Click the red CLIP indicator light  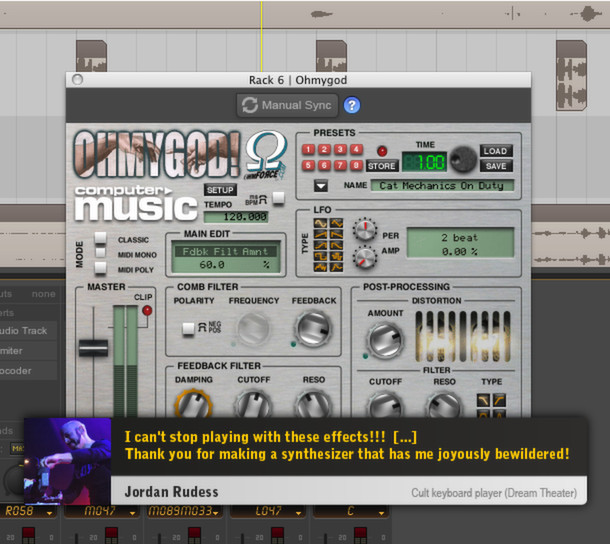tap(147, 311)
